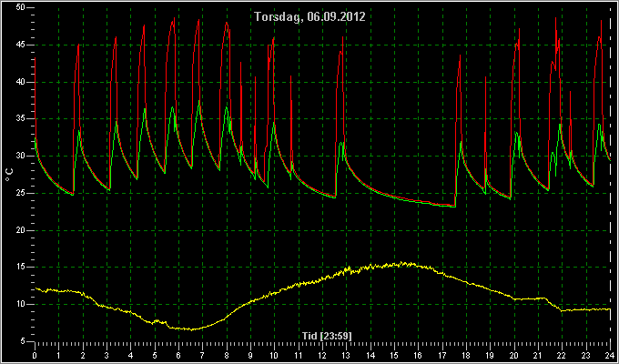
Task: Select hour 3 on the time axis
Action: point(107,355)
